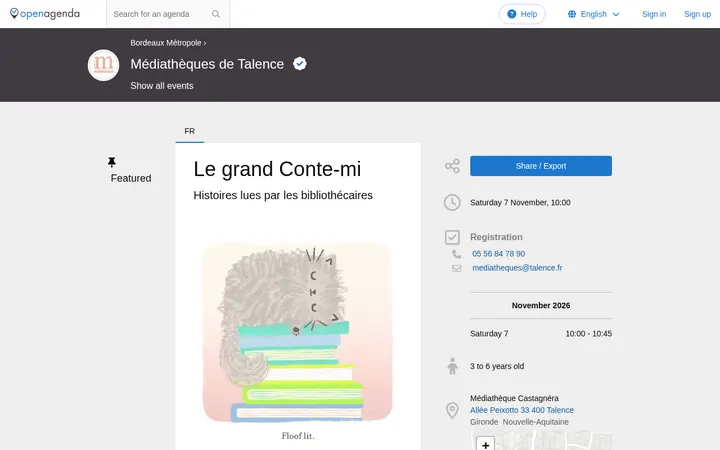The image size is (720, 450).
Task: Open Allée Peixotto 33 400 Talence address link
Action: tap(522, 410)
